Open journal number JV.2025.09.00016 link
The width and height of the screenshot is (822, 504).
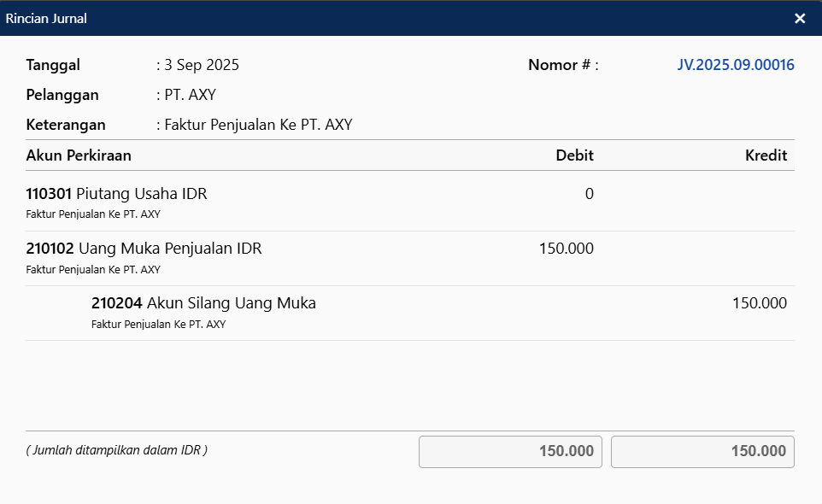(x=736, y=65)
